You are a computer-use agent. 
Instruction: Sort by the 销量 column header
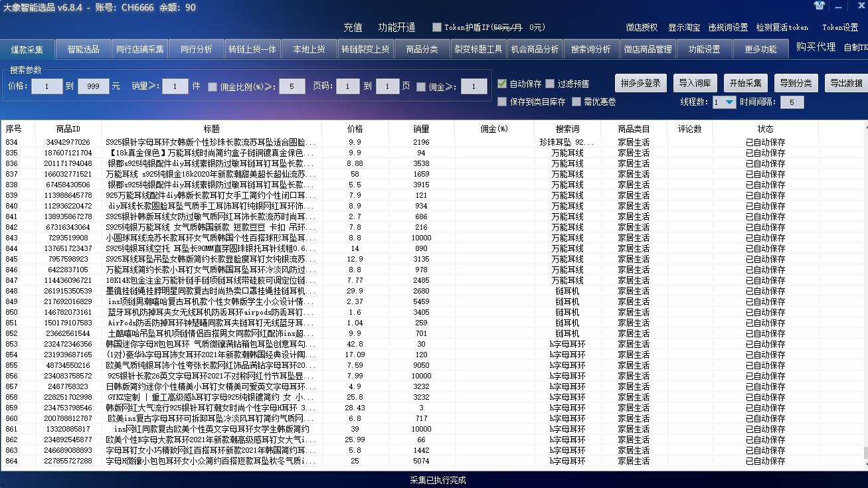pos(421,129)
